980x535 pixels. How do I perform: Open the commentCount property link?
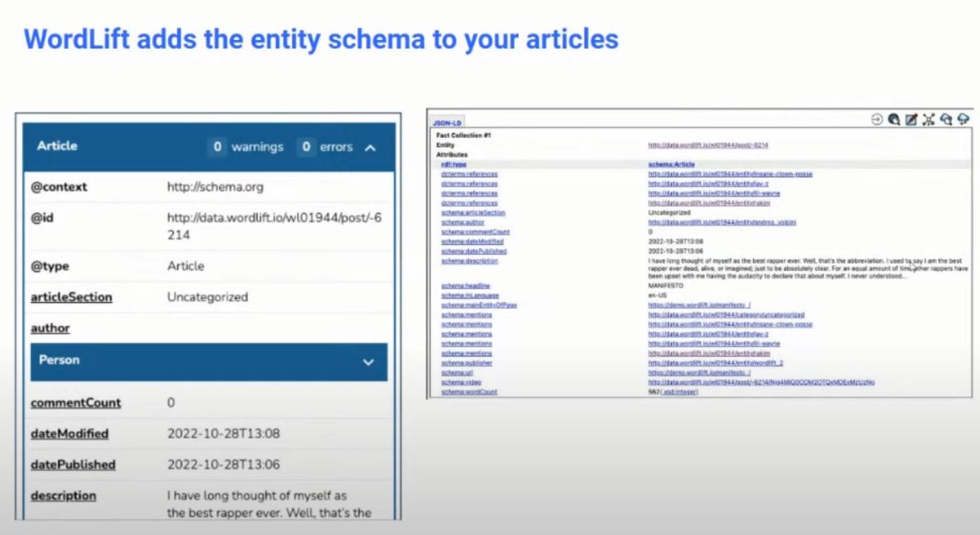click(x=75, y=403)
